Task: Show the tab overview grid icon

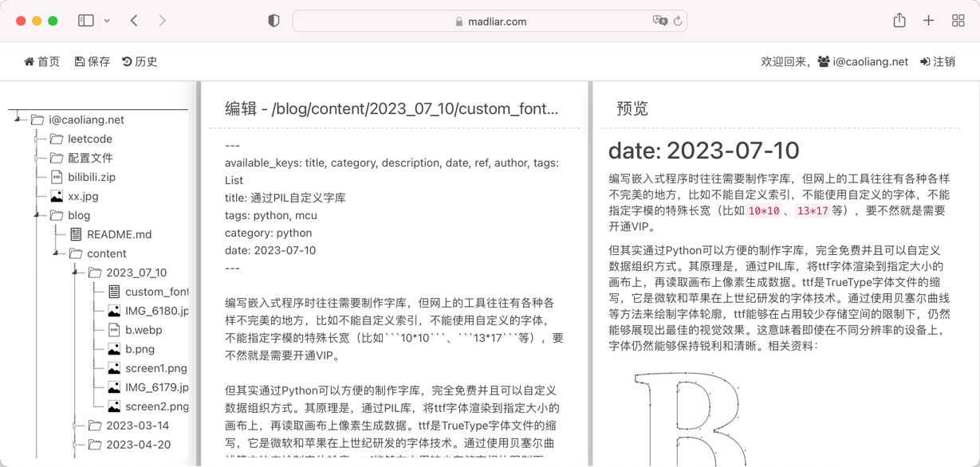Action: click(958, 21)
